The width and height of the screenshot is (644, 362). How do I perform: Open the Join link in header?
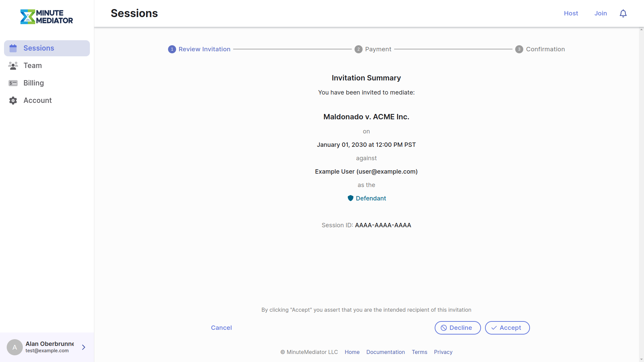pyautogui.click(x=600, y=13)
